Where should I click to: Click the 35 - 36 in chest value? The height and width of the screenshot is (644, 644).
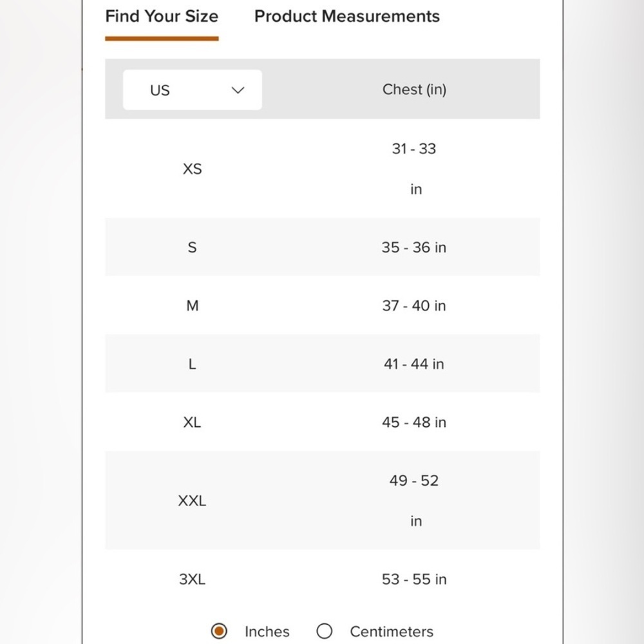[x=413, y=247]
